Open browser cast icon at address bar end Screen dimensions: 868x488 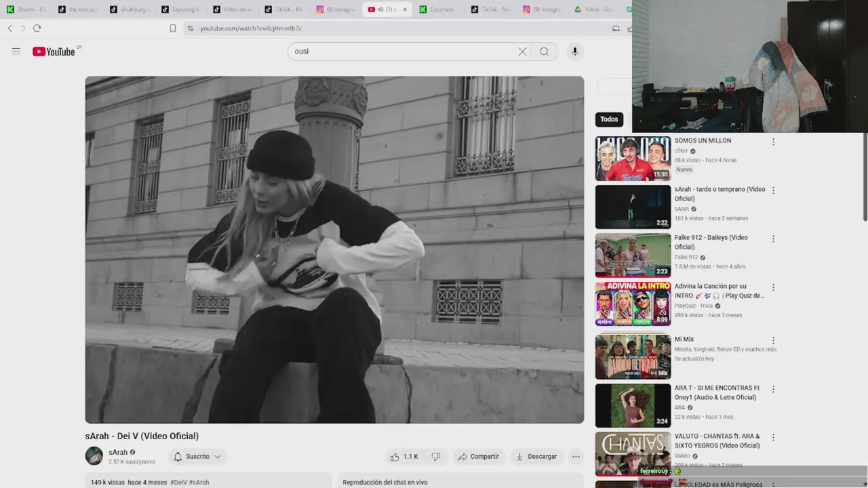pyautogui.click(x=616, y=28)
